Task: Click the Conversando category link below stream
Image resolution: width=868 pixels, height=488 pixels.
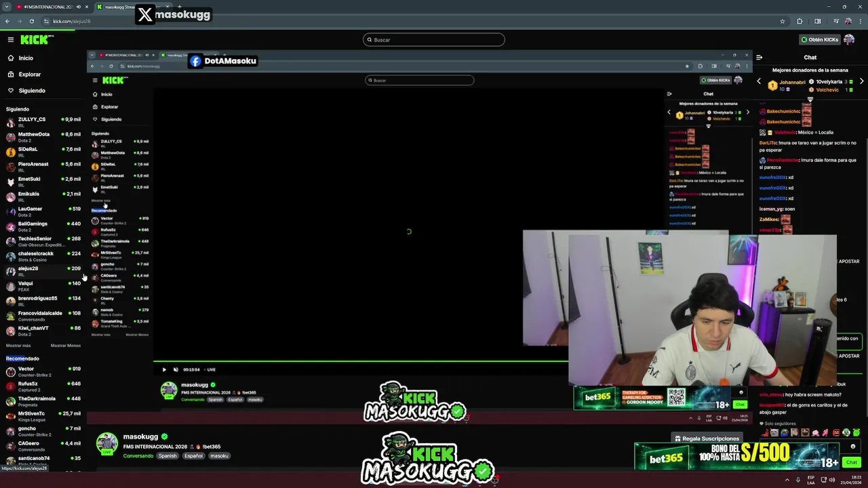Action: pos(138,455)
